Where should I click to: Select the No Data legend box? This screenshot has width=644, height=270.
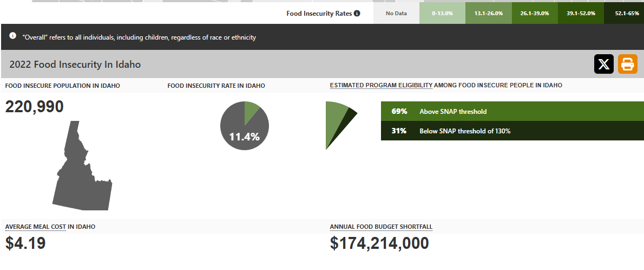(396, 13)
